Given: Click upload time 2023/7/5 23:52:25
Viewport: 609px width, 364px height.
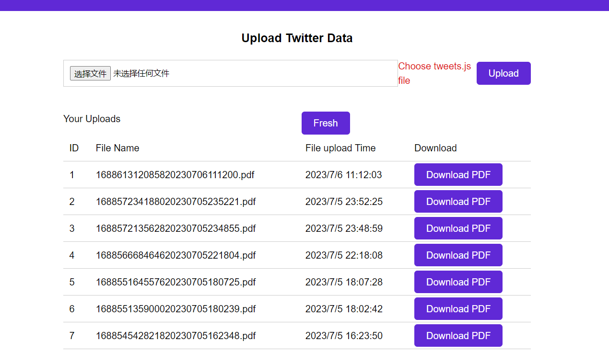Looking at the screenshot, I should tap(344, 202).
